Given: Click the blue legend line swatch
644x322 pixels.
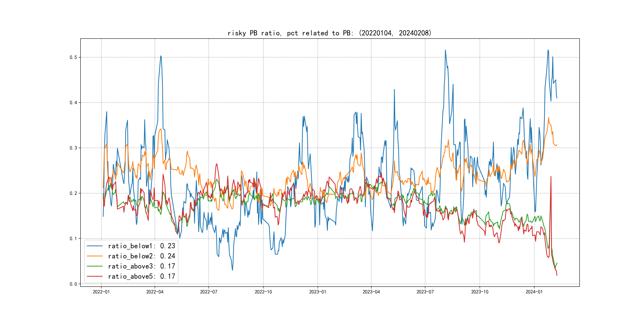Looking at the screenshot, I should pyautogui.click(x=94, y=246).
